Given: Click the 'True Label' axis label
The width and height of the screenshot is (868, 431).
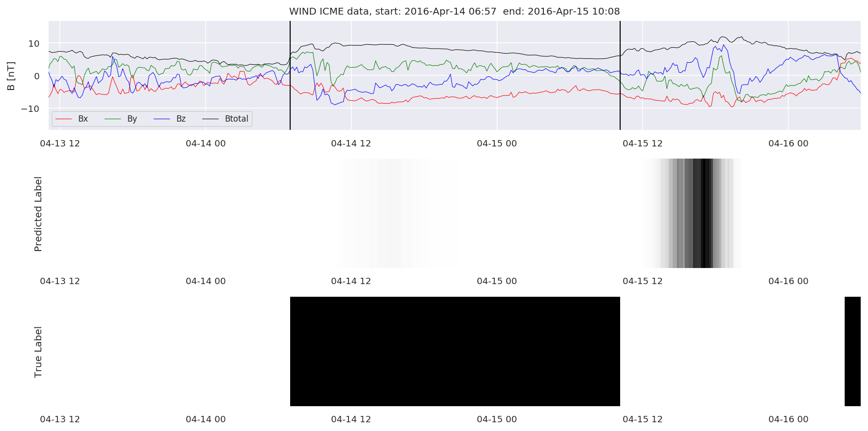Looking at the screenshot, I should click(x=38, y=352).
